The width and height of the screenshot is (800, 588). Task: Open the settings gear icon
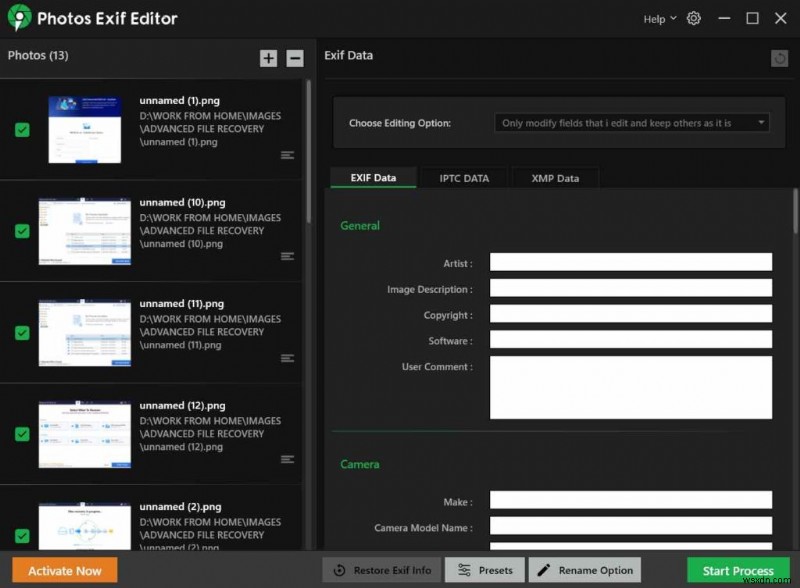point(694,18)
